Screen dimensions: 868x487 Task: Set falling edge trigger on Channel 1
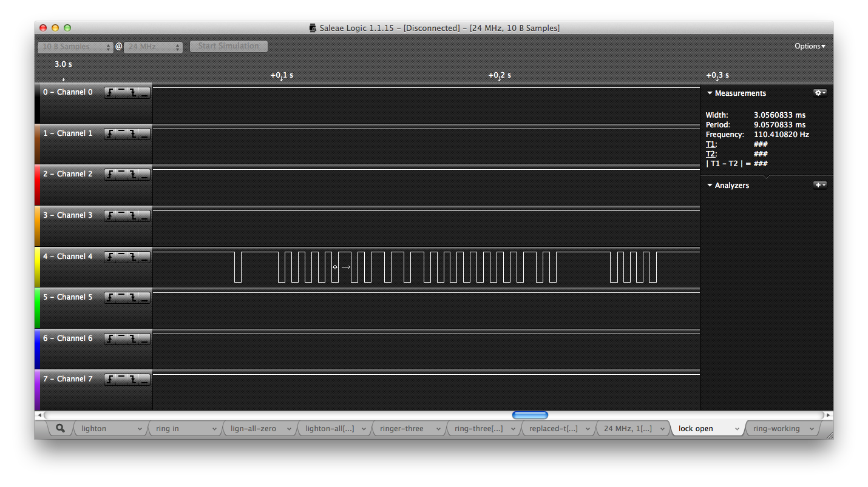point(133,134)
